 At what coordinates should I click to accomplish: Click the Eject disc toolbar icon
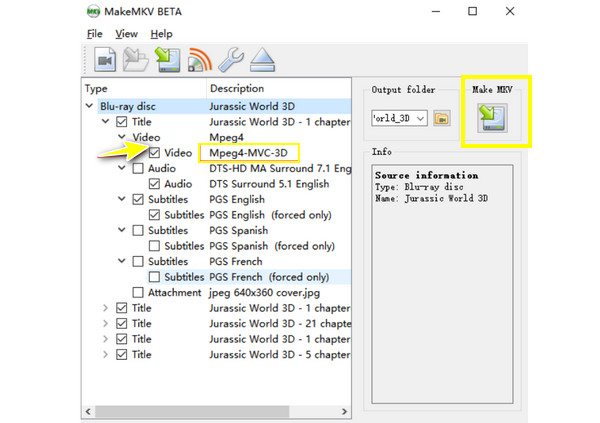(x=262, y=60)
